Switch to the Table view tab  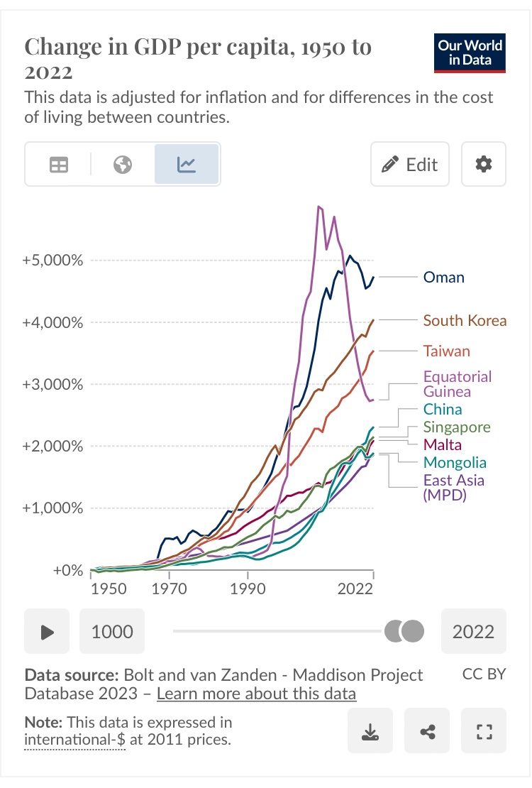[x=59, y=164]
